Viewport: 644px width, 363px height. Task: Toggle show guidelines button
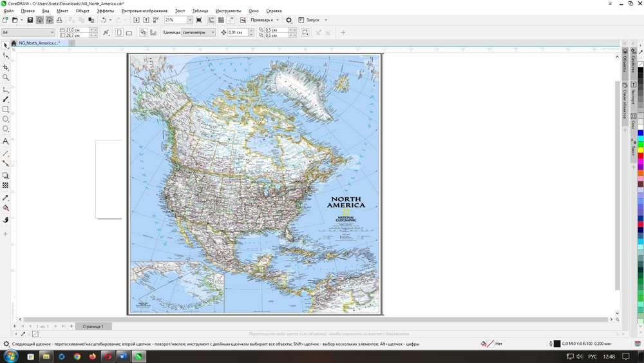[231, 20]
